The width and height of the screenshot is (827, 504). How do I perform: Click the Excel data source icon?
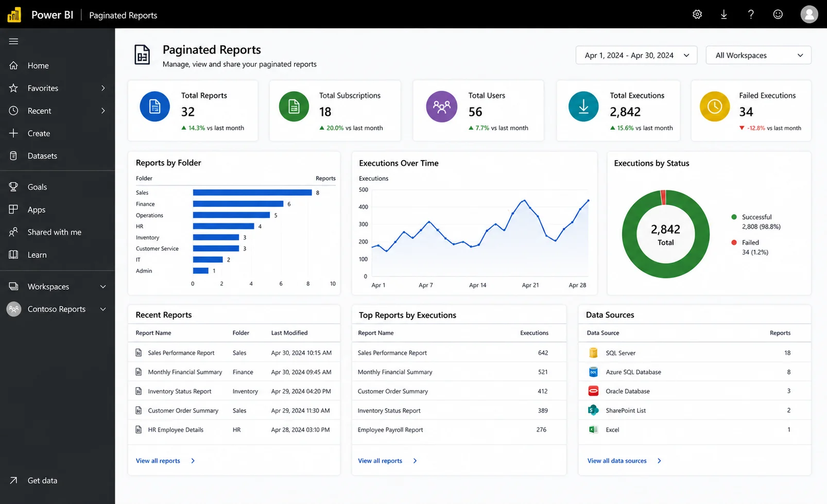point(593,429)
